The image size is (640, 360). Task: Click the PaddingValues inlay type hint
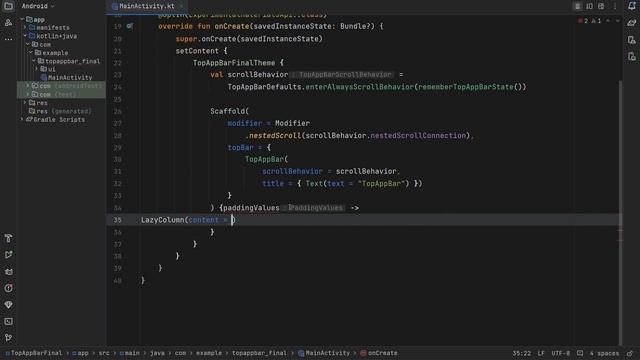pos(313,208)
